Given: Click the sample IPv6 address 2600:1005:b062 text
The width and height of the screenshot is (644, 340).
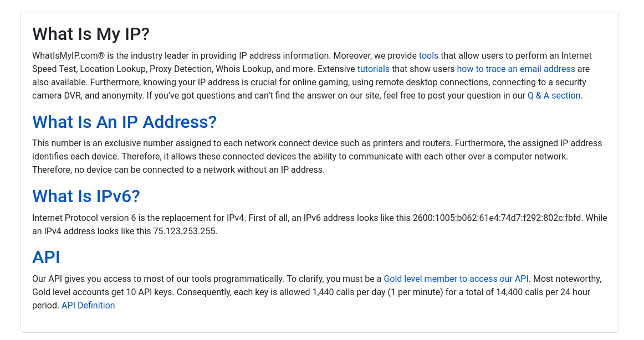Looking at the screenshot, I should (x=497, y=218).
